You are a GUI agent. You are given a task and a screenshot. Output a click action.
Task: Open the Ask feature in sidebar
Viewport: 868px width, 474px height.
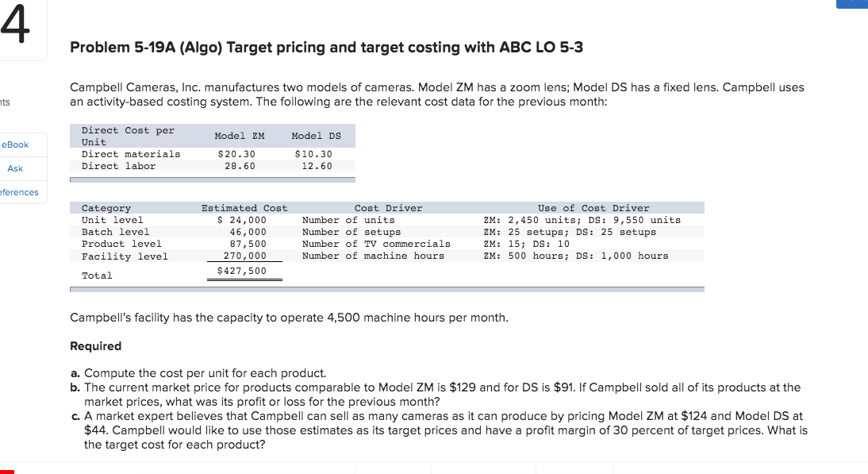point(14,168)
